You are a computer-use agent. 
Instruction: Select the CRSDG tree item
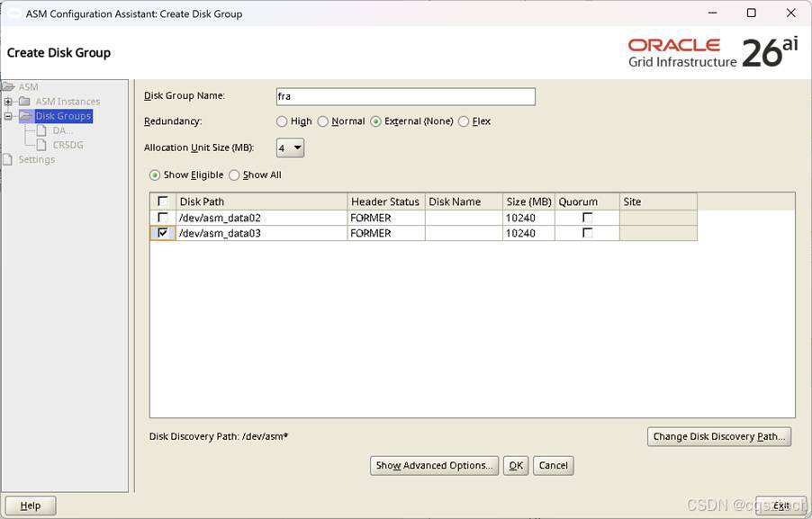(x=68, y=145)
